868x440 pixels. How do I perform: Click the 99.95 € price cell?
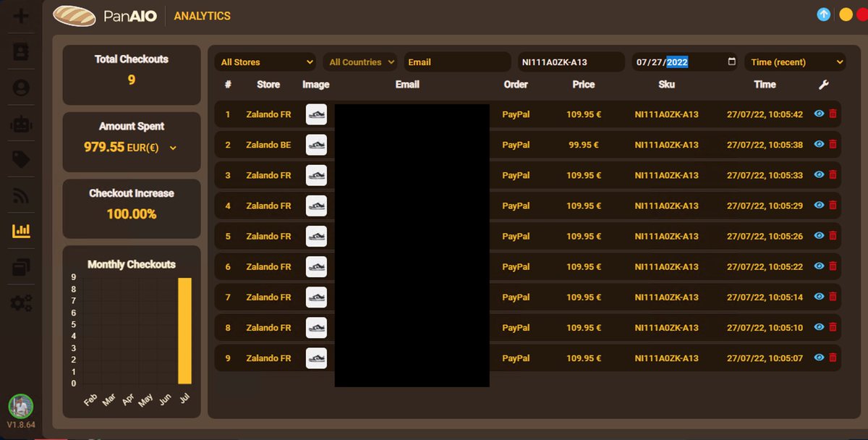584,145
